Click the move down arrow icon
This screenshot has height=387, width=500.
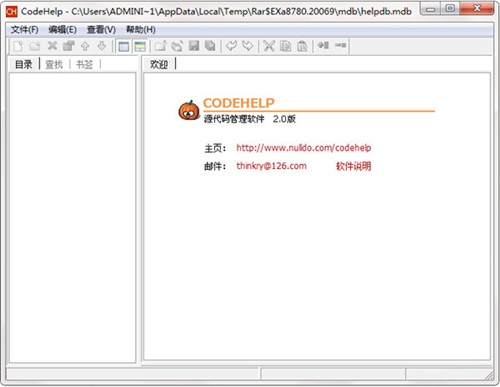point(102,46)
